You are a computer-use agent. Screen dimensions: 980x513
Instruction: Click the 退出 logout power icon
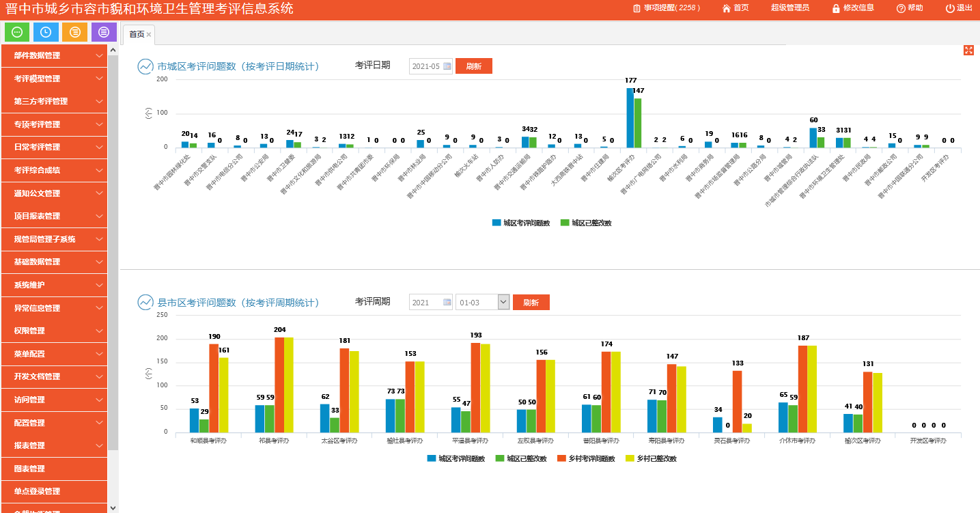(950, 8)
